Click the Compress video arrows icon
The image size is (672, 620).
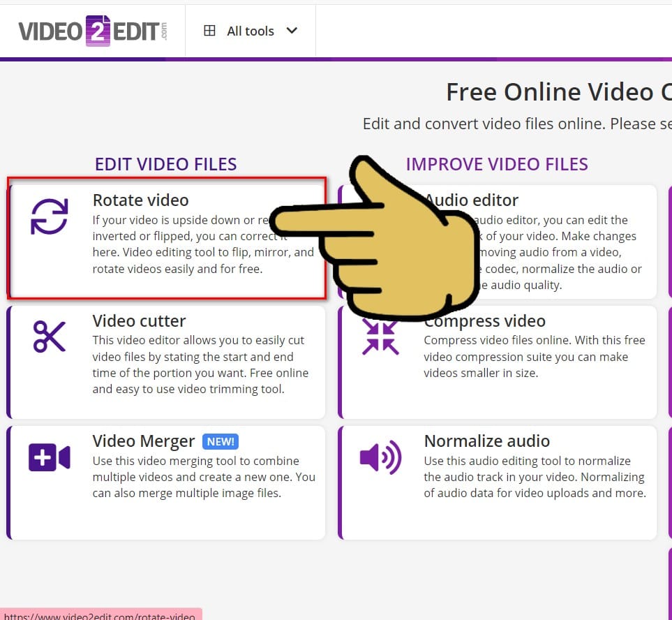[380, 338]
